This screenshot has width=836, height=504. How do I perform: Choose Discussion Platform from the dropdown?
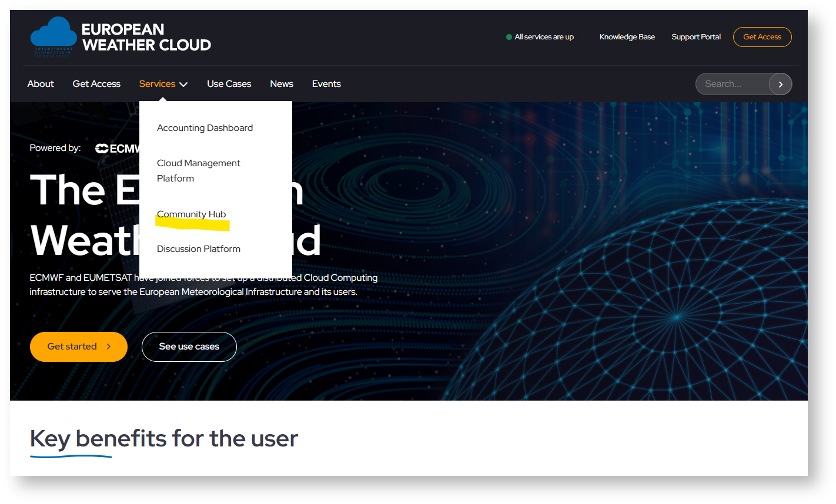click(x=199, y=249)
